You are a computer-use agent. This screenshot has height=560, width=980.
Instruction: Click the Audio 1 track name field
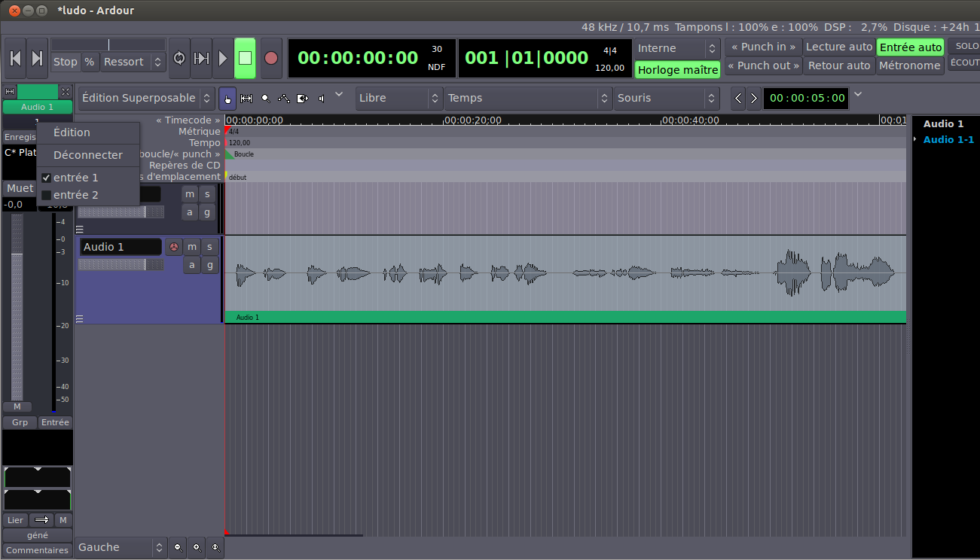tap(121, 247)
